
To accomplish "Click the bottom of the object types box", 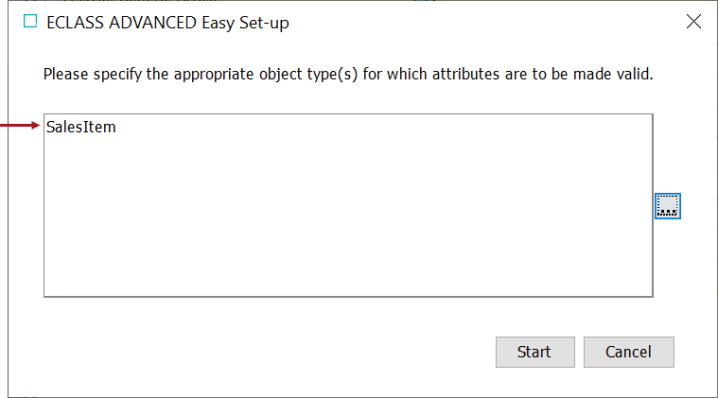I will tap(348, 289).
